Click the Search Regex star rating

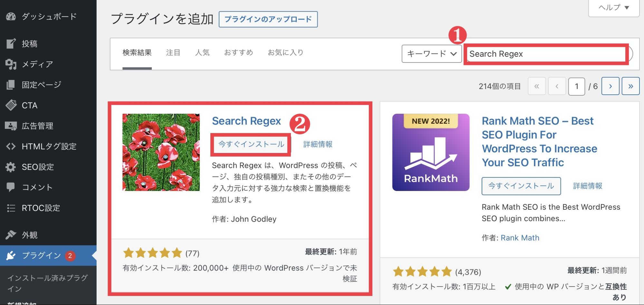coord(153,253)
